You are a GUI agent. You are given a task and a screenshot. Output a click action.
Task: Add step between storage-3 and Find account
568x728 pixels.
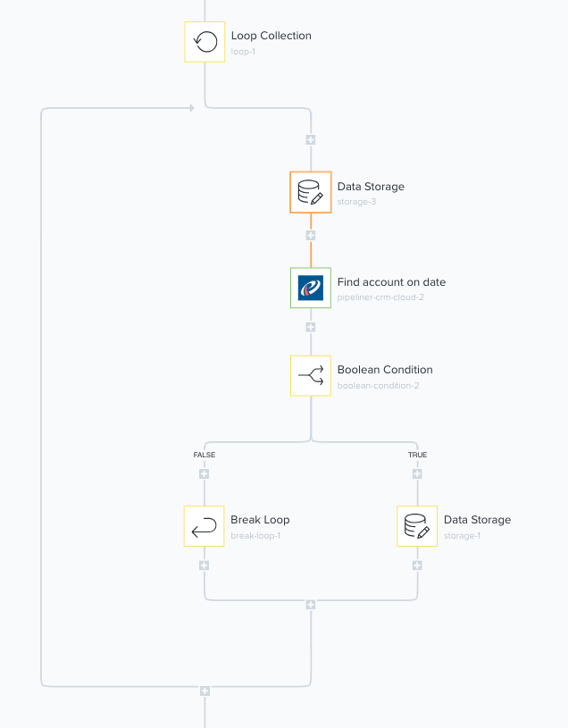pyautogui.click(x=311, y=236)
